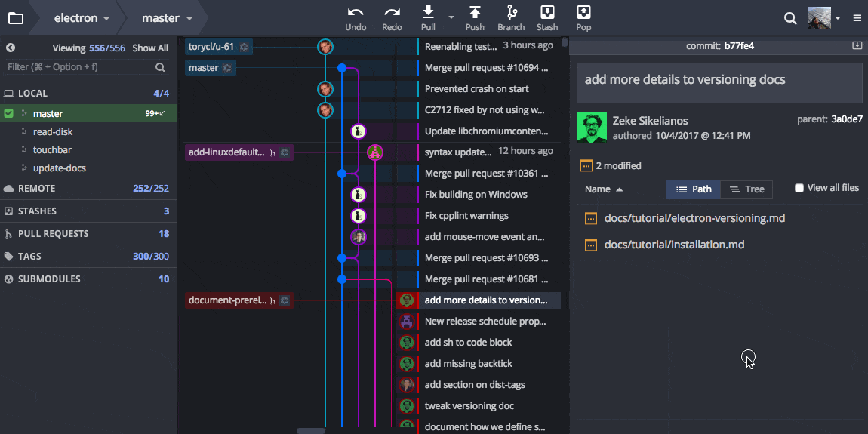868x434 pixels.
Task: Toggle the master branch checkbox
Action: click(x=9, y=113)
